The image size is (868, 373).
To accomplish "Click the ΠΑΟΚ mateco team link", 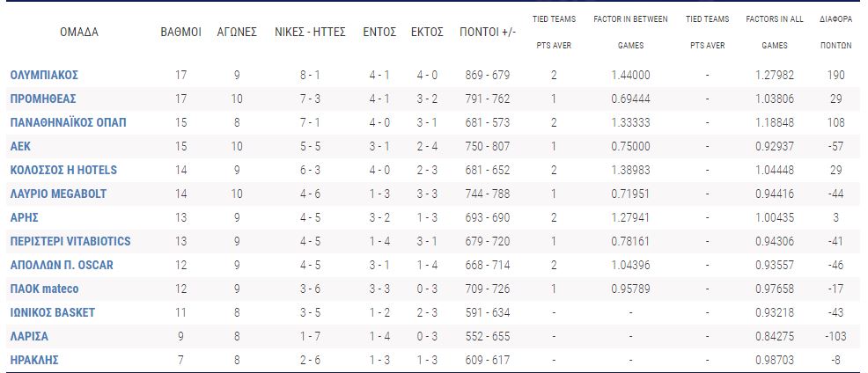I will [x=44, y=289].
